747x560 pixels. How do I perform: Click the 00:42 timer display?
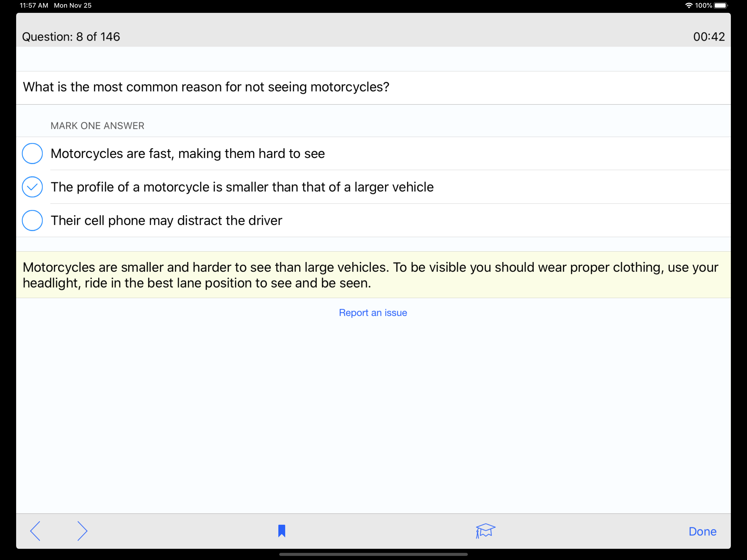point(709,36)
